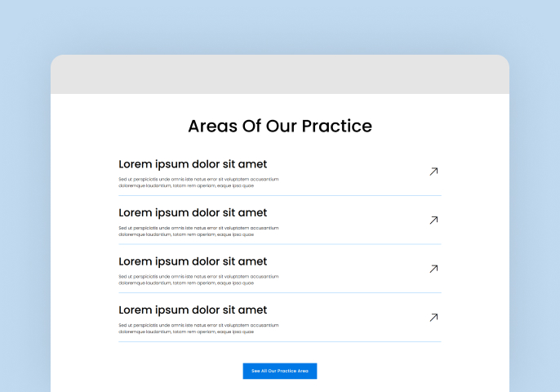560x392 pixels.
Task: Select the second 'Lorem ipsum dolor sit amet' heading
Action: pyautogui.click(x=193, y=212)
